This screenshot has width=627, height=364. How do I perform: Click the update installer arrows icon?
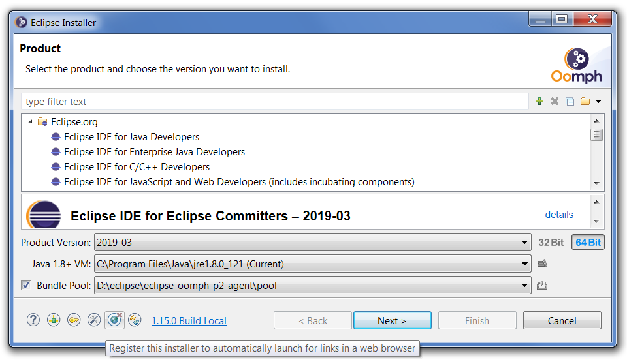(135, 320)
